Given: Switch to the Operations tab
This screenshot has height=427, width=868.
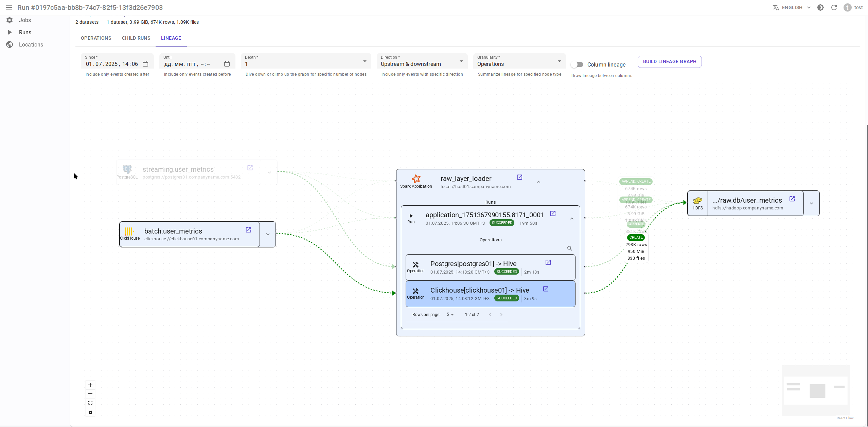Looking at the screenshot, I should [96, 38].
